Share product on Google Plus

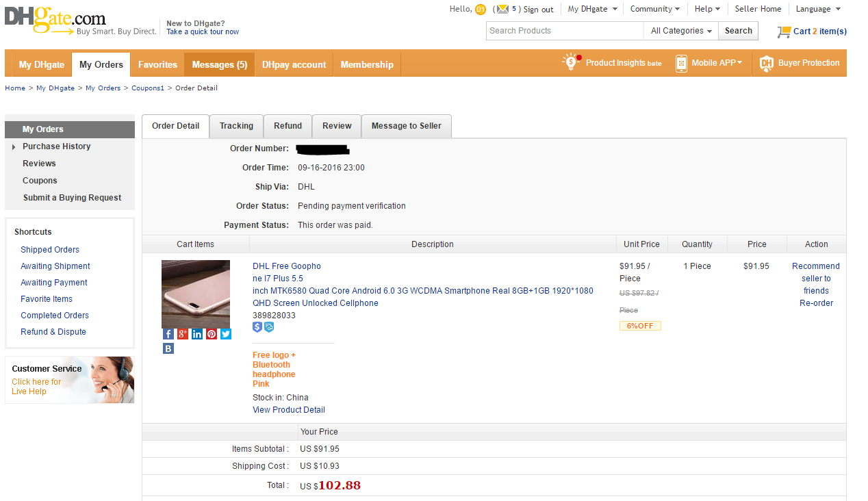[183, 334]
